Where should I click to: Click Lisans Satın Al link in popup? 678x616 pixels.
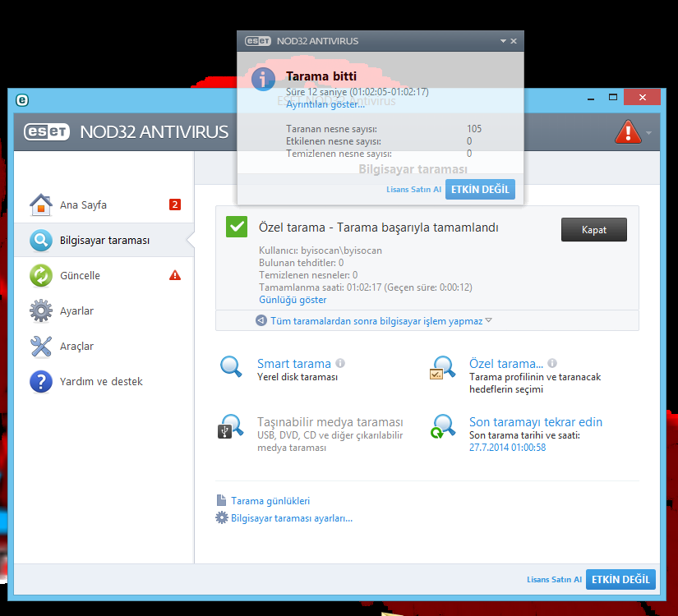point(413,190)
